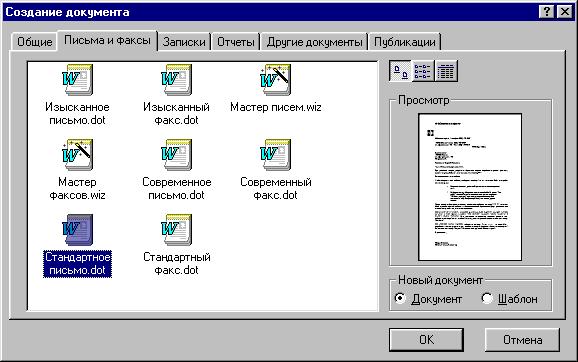Open the Записки tab

[184, 42]
